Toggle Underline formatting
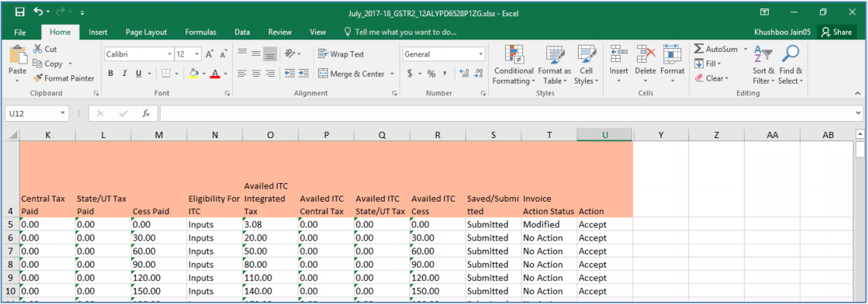The width and height of the screenshot is (868, 304). (138, 73)
